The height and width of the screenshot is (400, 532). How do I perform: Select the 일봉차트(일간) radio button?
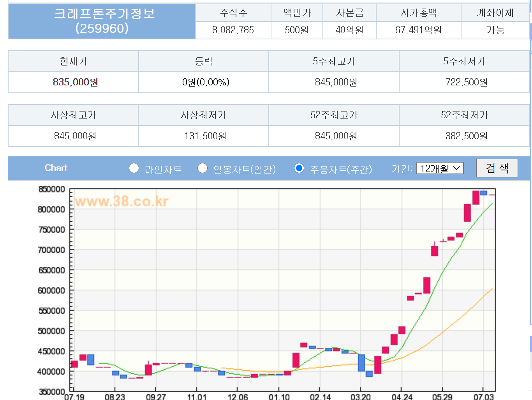tap(203, 168)
